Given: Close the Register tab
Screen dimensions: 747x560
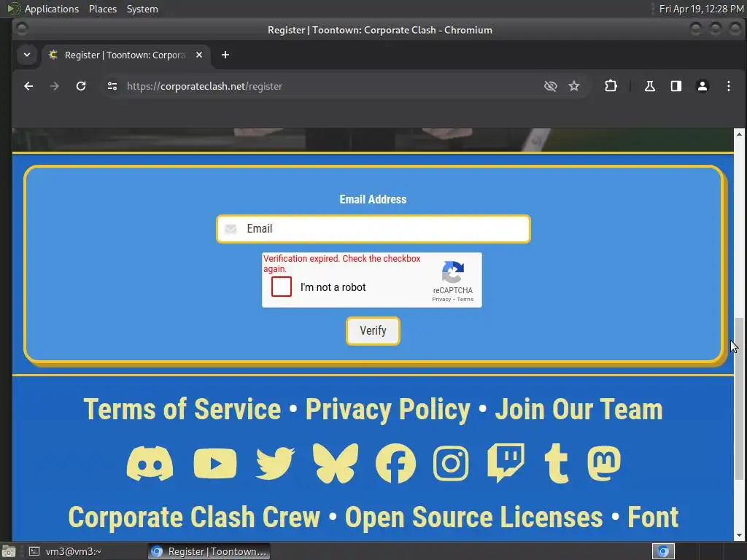Looking at the screenshot, I should (x=199, y=55).
